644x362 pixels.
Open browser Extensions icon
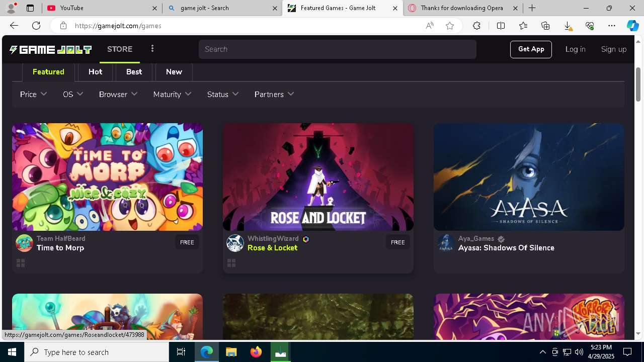point(476,26)
